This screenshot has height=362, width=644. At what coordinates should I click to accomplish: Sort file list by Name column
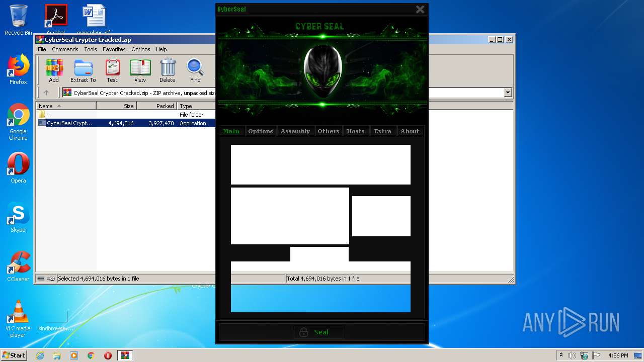click(66, 106)
